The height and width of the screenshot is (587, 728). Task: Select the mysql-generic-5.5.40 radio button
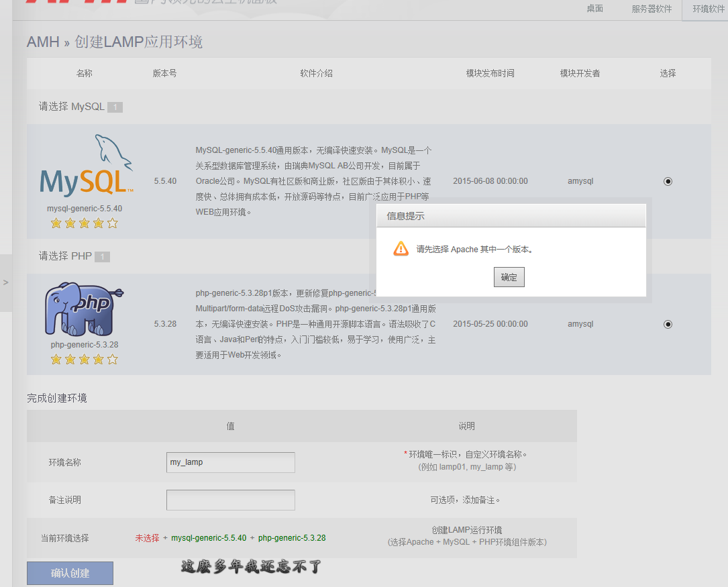668,181
